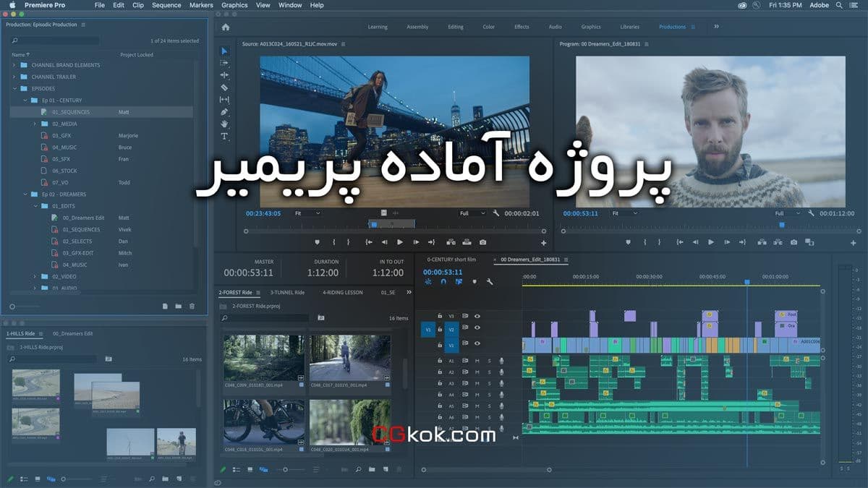Toggle linked selection in timeline
The image size is (868, 488).
[x=459, y=282]
